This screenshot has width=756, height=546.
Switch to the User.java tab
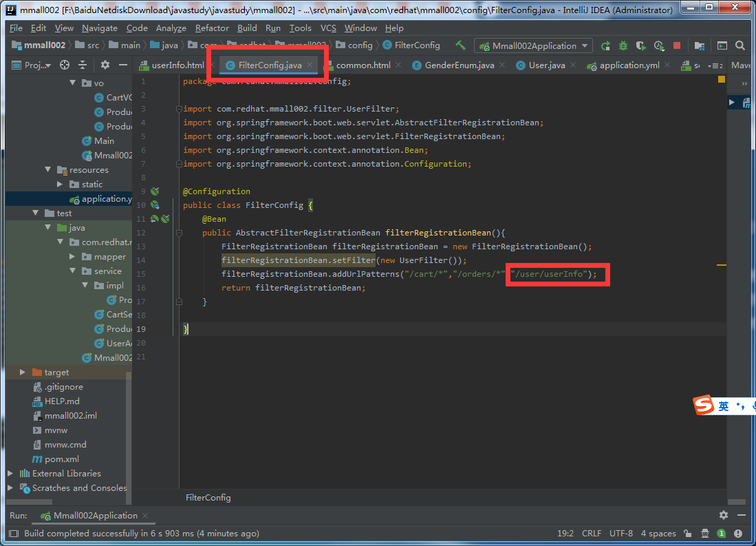(x=546, y=65)
